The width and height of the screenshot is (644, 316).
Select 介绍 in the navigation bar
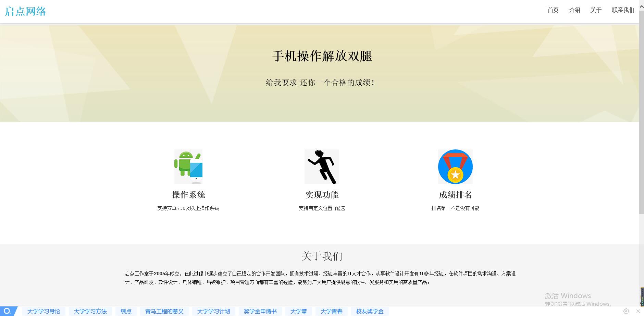(574, 10)
